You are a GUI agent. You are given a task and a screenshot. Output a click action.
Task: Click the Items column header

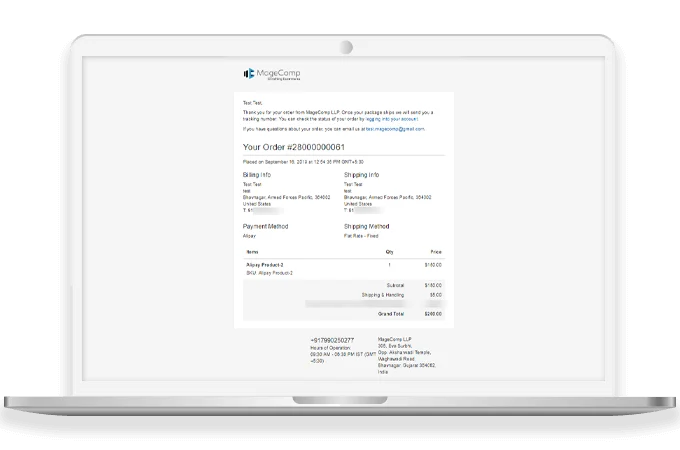click(251, 252)
